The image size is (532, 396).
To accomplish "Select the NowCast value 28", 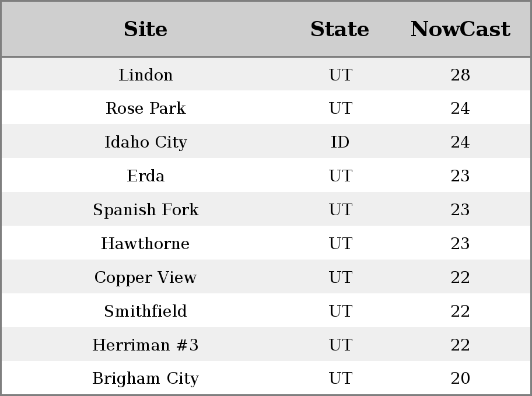I will pos(460,75).
